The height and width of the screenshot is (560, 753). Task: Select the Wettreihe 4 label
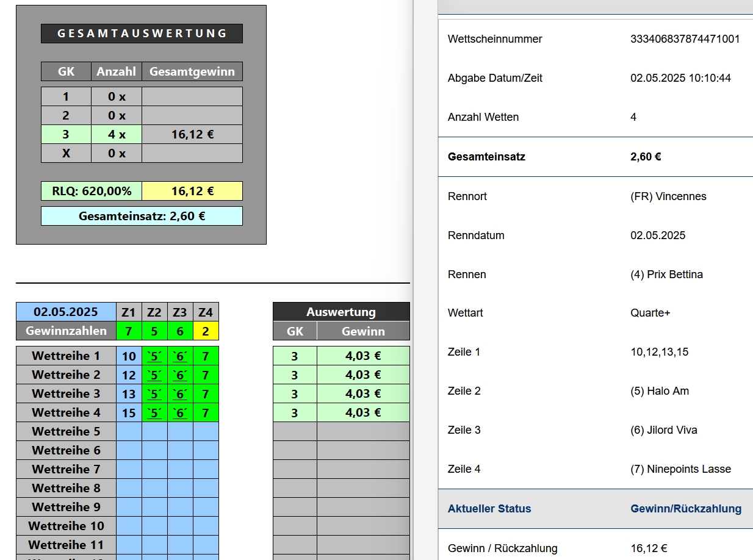[x=66, y=412]
